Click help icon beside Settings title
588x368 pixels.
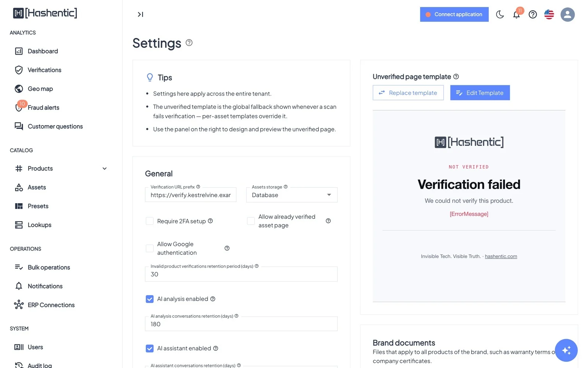pyautogui.click(x=189, y=43)
